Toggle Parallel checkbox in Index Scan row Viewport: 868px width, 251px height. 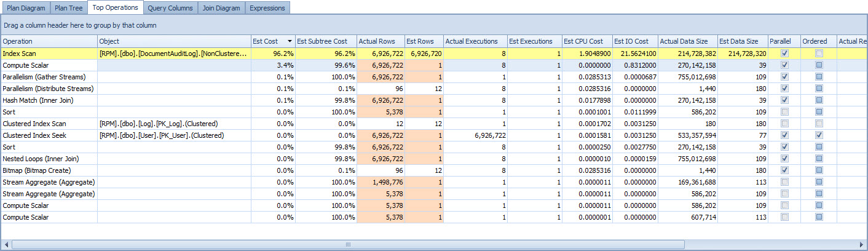pyautogui.click(x=784, y=54)
